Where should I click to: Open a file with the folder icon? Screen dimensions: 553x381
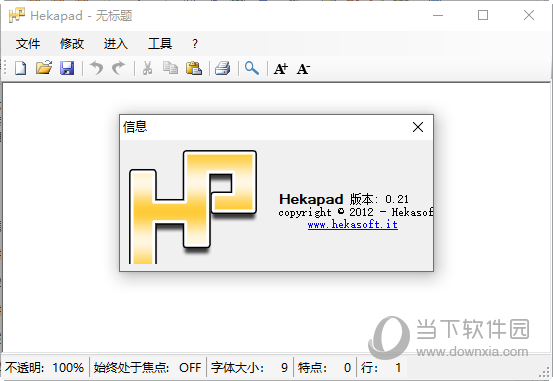[x=44, y=68]
